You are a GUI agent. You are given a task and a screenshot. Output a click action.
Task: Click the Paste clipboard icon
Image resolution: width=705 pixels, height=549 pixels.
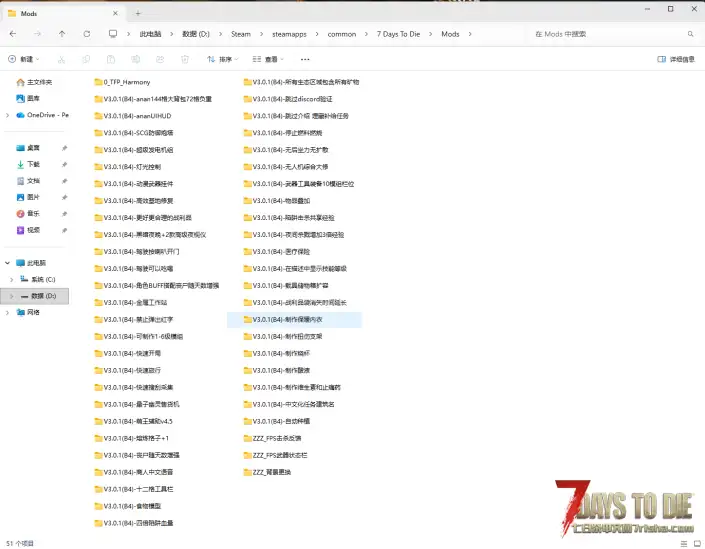[x=111, y=59]
